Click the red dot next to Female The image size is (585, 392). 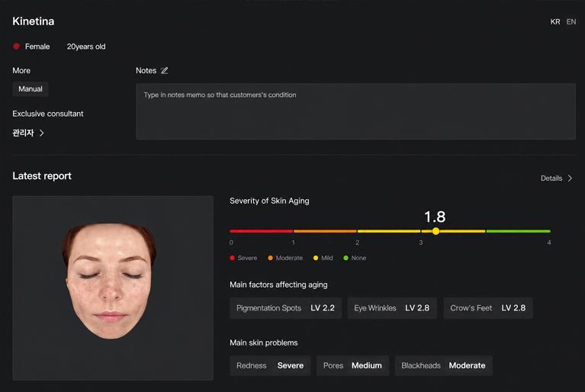point(17,47)
